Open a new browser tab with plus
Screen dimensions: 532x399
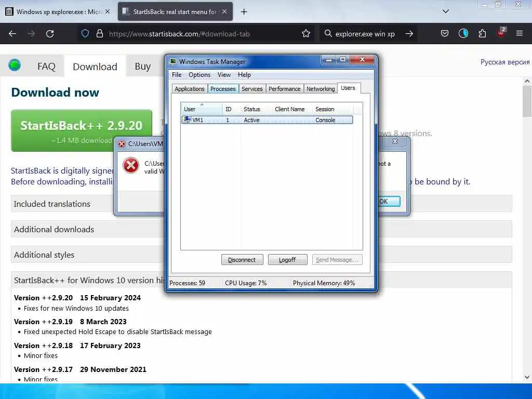(244, 12)
